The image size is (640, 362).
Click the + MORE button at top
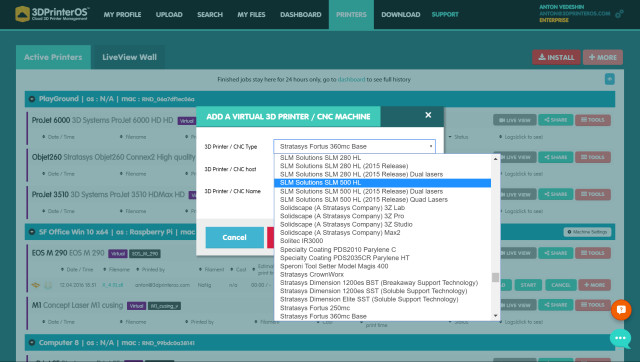602,58
